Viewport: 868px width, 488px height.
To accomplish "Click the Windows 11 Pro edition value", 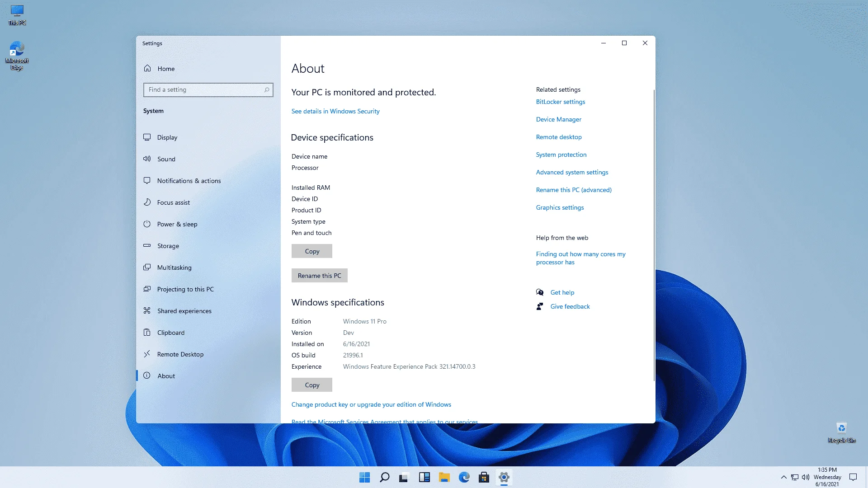I will click(x=365, y=321).
